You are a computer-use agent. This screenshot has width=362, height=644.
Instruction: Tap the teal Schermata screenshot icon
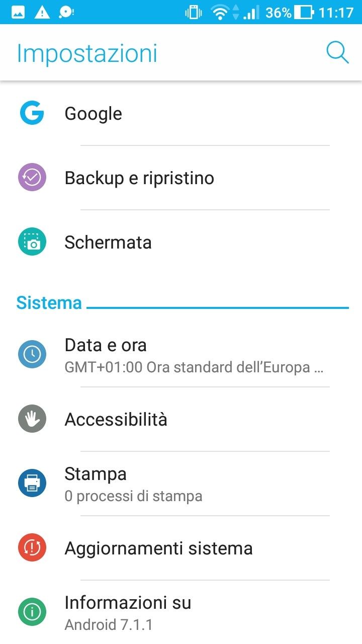coord(32,242)
